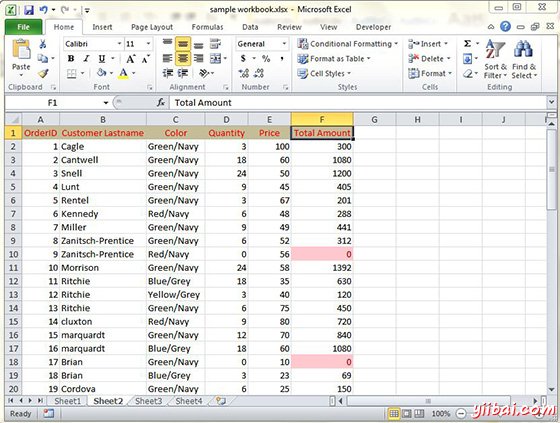The width and height of the screenshot is (560, 423).
Task: Toggle Underline formatting
Action: tap(102, 59)
